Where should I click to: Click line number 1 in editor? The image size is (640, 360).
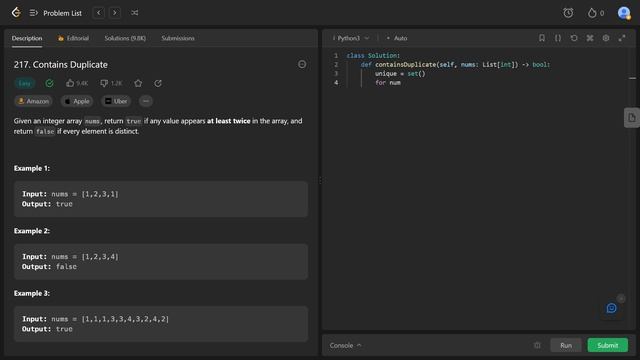(x=336, y=56)
